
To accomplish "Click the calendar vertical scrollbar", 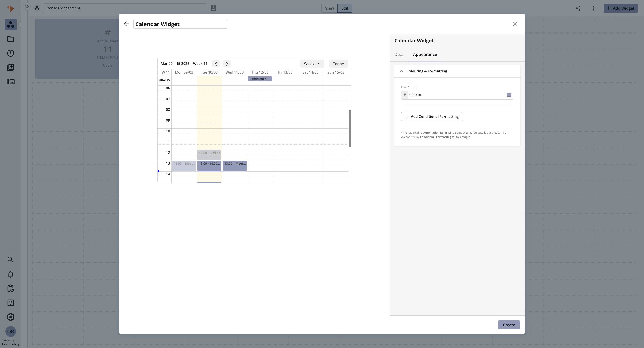I will tap(350, 129).
